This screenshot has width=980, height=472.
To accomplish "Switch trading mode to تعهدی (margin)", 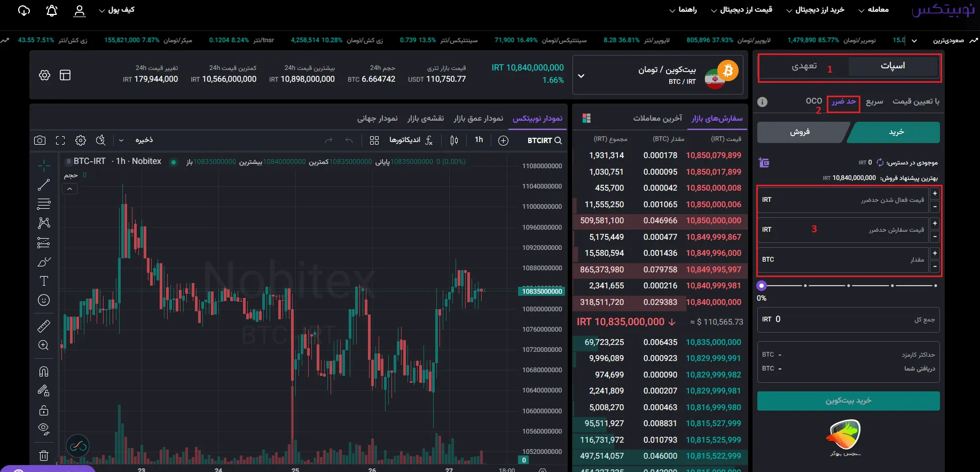I will (804, 66).
